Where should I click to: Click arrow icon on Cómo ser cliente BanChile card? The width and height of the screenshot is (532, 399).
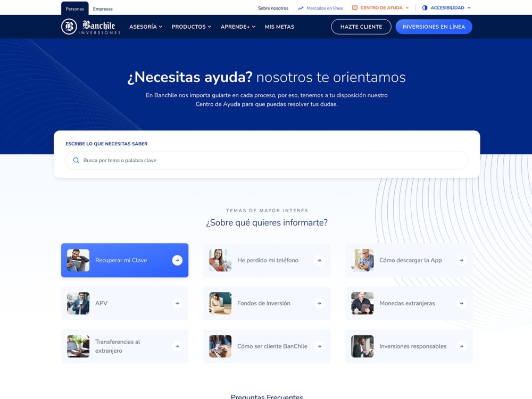point(319,346)
